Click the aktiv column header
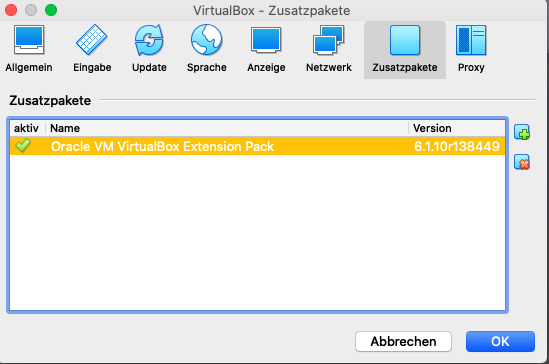The height and width of the screenshot is (364, 549). [27, 128]
